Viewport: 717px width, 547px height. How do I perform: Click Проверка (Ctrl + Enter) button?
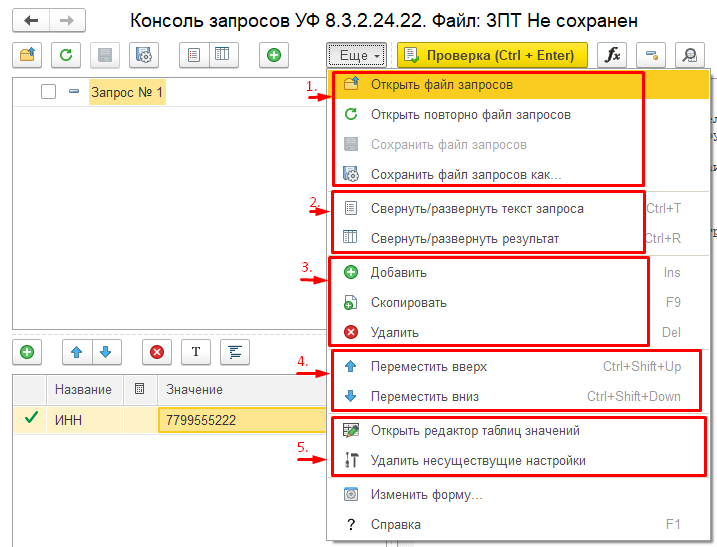[492, 55]
